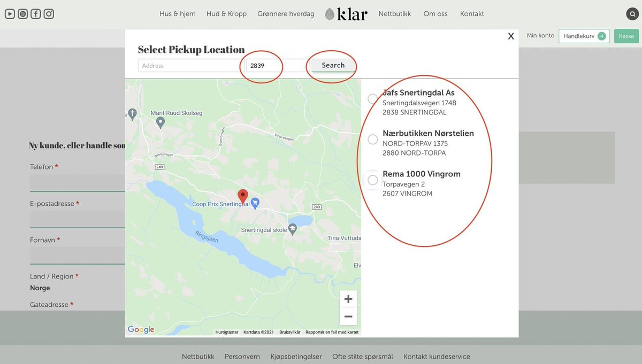Click the Google logo on the map
Image resolution: width=642 pixels, height=364 pixels.
coord(141,330)
